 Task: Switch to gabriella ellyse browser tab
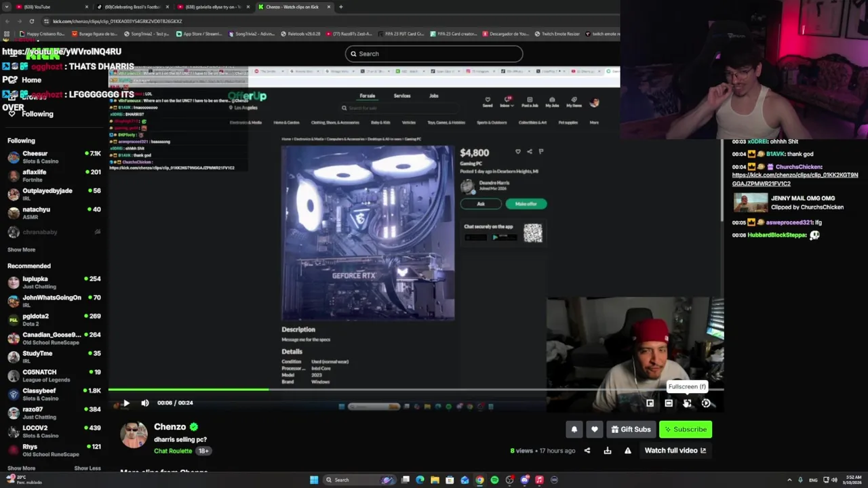(214, 7)
